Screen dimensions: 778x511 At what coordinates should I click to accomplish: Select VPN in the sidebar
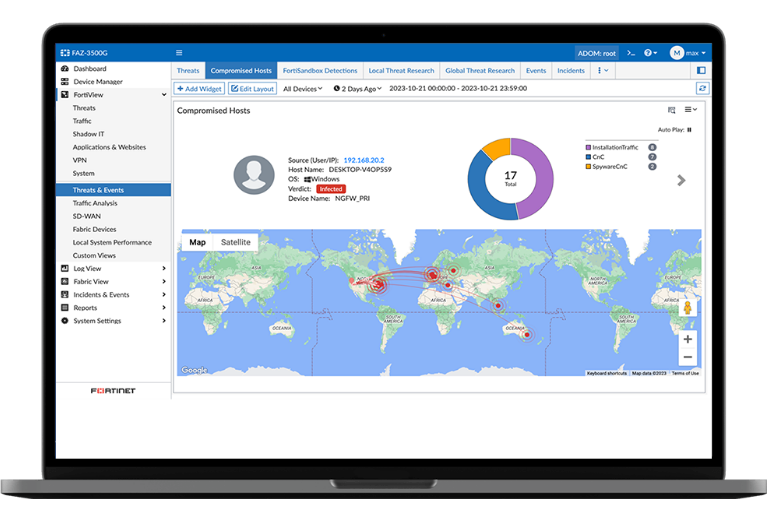tap(79, 160)
